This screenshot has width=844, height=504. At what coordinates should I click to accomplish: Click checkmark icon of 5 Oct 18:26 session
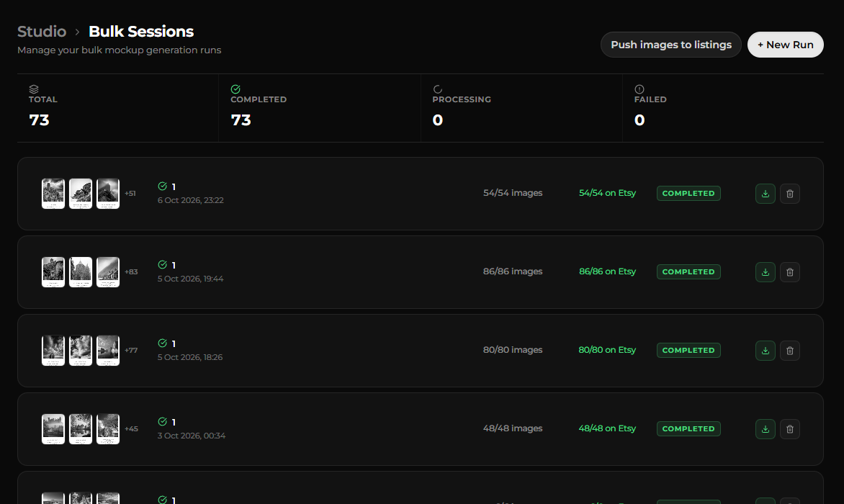[x=163, y=343]
